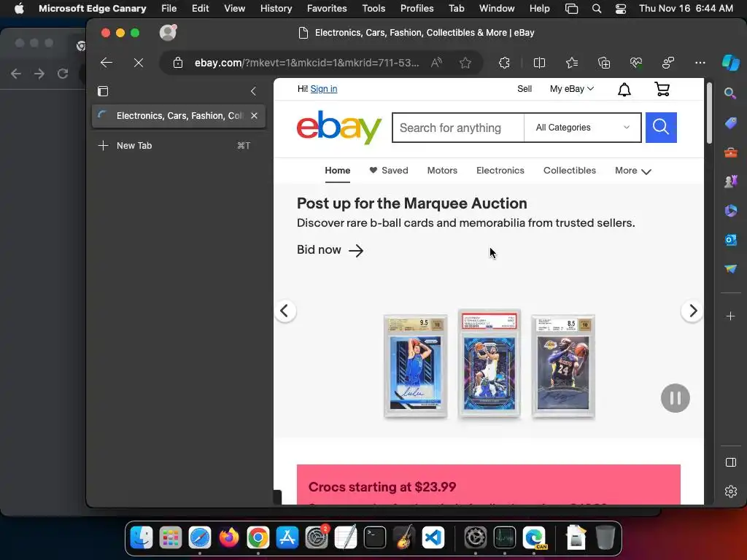Click reload in background browser window
The height and width of the screenshot is (560, 747).
point(63,74)
